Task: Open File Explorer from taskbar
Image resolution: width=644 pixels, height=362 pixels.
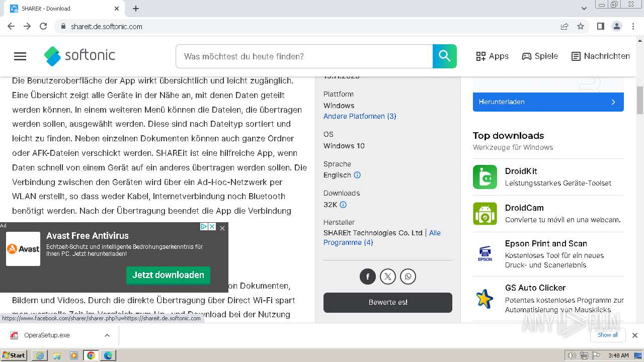Action: [x=57, y=355]
